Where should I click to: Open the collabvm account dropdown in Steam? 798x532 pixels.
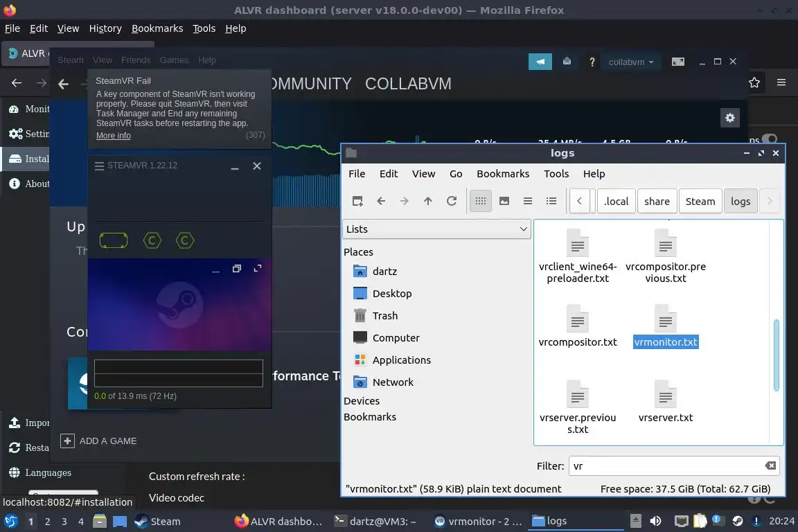pyautogui.click(x=631, y=62)
